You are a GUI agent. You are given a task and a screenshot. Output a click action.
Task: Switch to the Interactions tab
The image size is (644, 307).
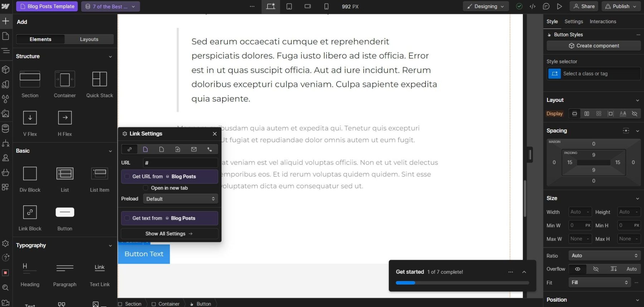click(603, 21)
